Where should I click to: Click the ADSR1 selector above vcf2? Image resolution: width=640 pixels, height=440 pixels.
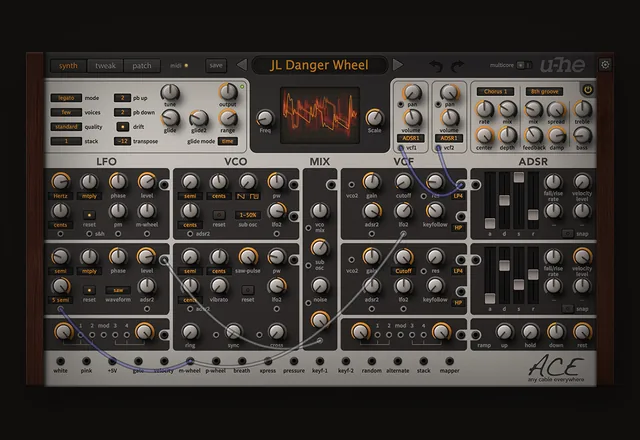(449, 138)
